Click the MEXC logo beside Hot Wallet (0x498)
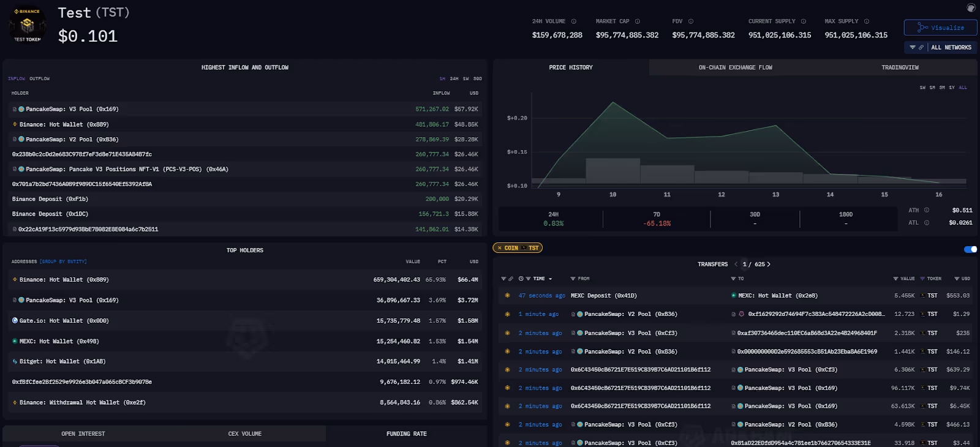980x447 pixels. tap(15, 341)
